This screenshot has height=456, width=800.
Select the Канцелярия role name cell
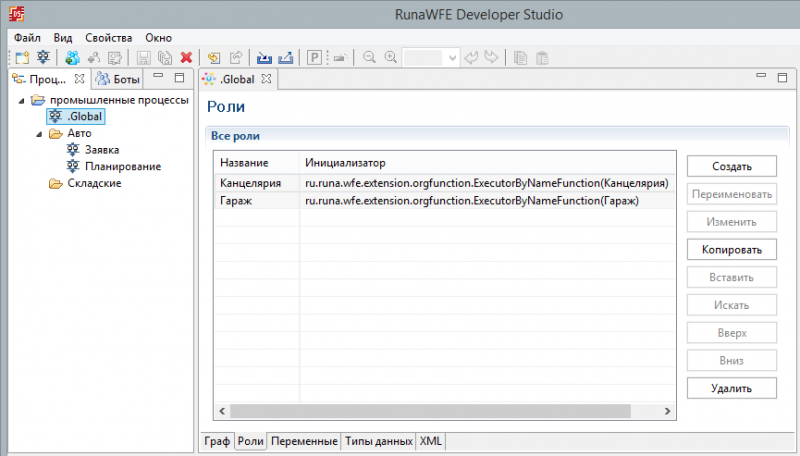[x=257, y=183]
